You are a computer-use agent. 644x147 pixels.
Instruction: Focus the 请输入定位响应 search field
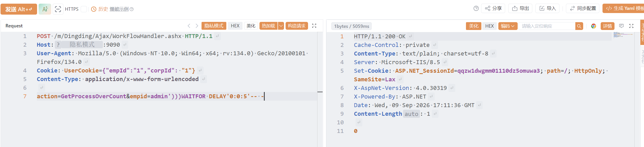point(547,26)
